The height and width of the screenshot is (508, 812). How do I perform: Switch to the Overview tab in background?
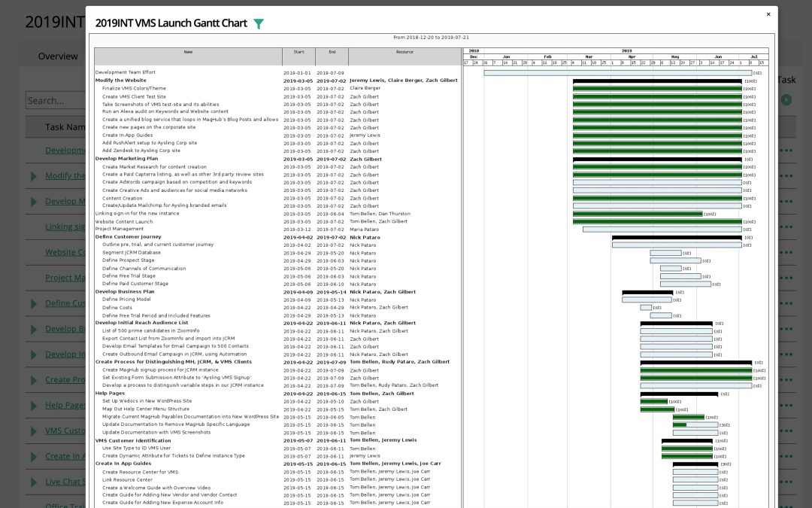[57, 56]
